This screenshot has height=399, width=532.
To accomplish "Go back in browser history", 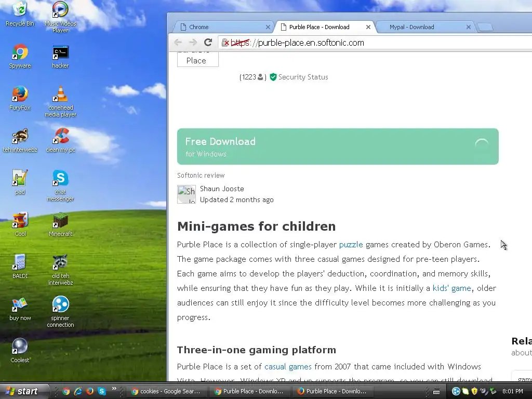I will pyautogui.click(x=178, y=43).
